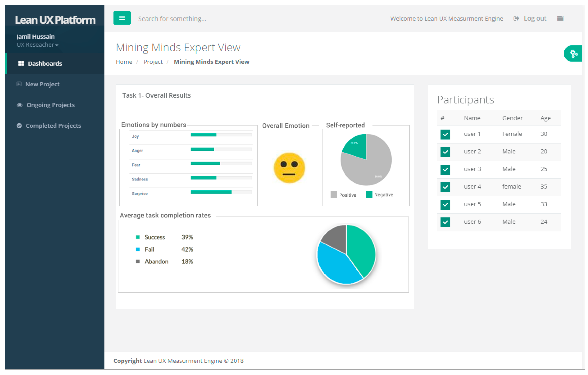The width and height of the screenshot is (588, 375).
Task: Click the Completed Projects check icon
Action: click(19, 126)
